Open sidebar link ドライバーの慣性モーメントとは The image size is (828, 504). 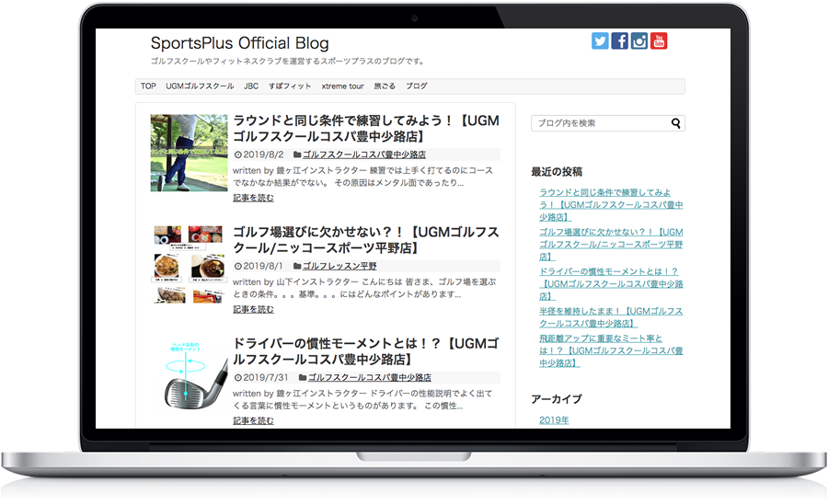click(x=611, y=284)
